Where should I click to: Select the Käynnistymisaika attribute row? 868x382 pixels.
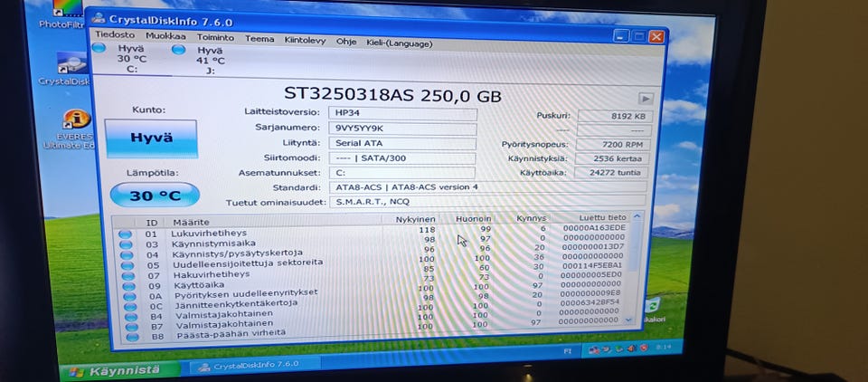pos(373,241)
